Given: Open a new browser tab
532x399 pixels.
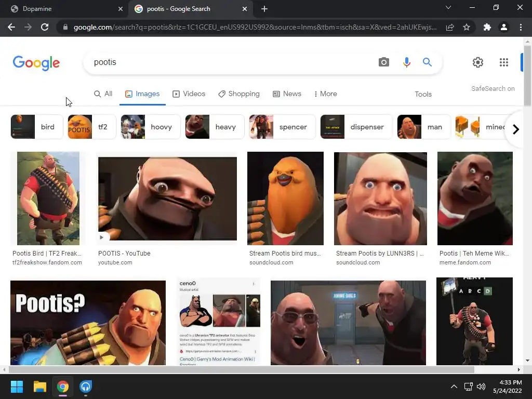Looking at the screenshot, I should (x=264, y=9).
